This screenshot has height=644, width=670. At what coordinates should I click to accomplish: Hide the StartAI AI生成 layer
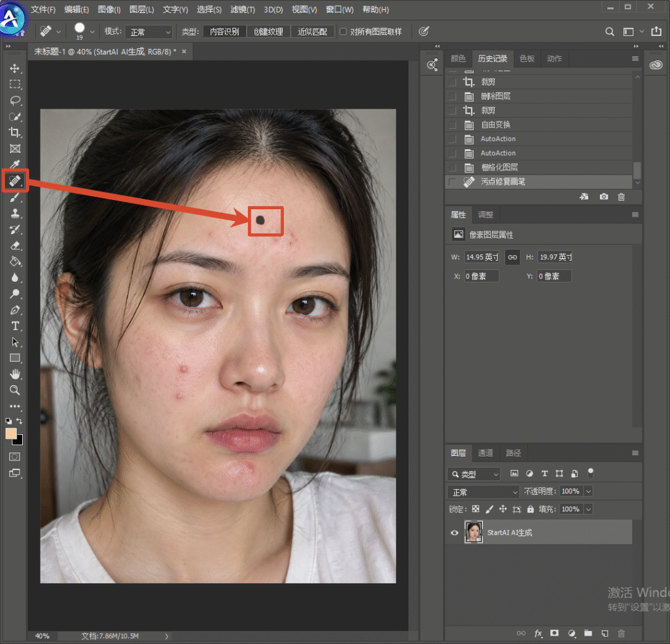pyautogui.click(x=454, y=533)
